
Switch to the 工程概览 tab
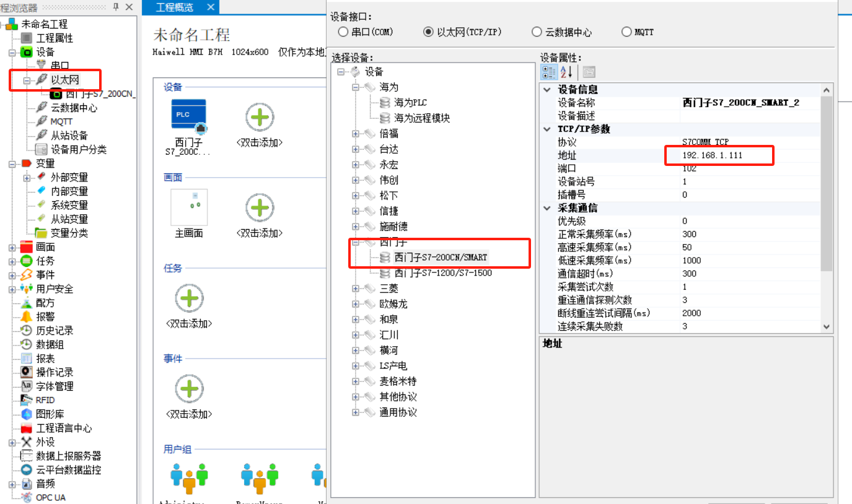174,7
